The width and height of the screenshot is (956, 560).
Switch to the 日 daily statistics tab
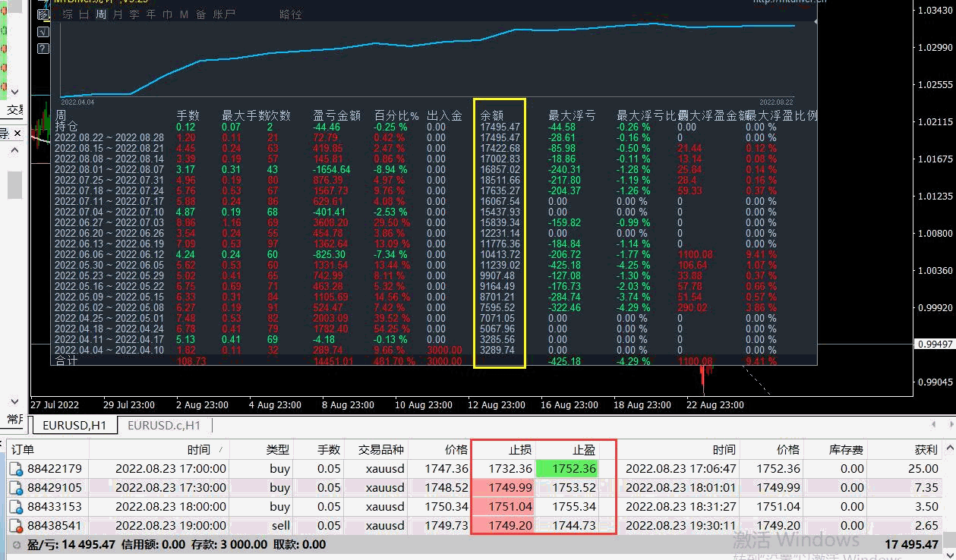tap(84, 14)
